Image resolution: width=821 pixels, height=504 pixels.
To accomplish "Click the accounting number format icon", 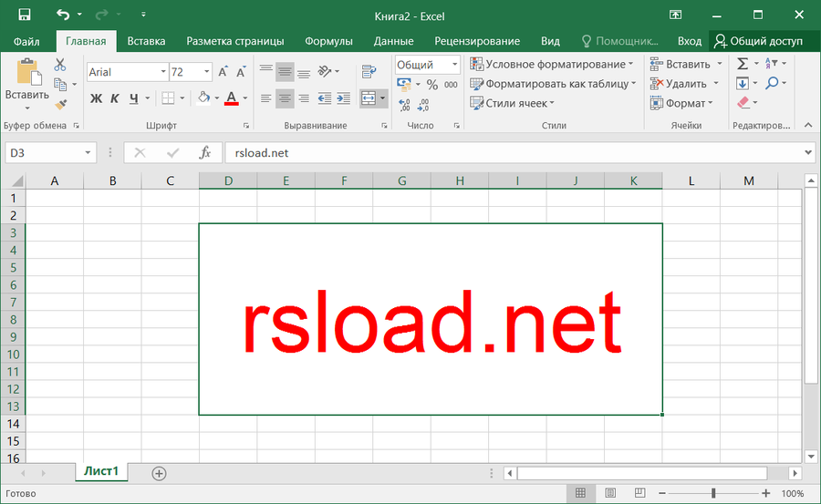I will point(404,84).
